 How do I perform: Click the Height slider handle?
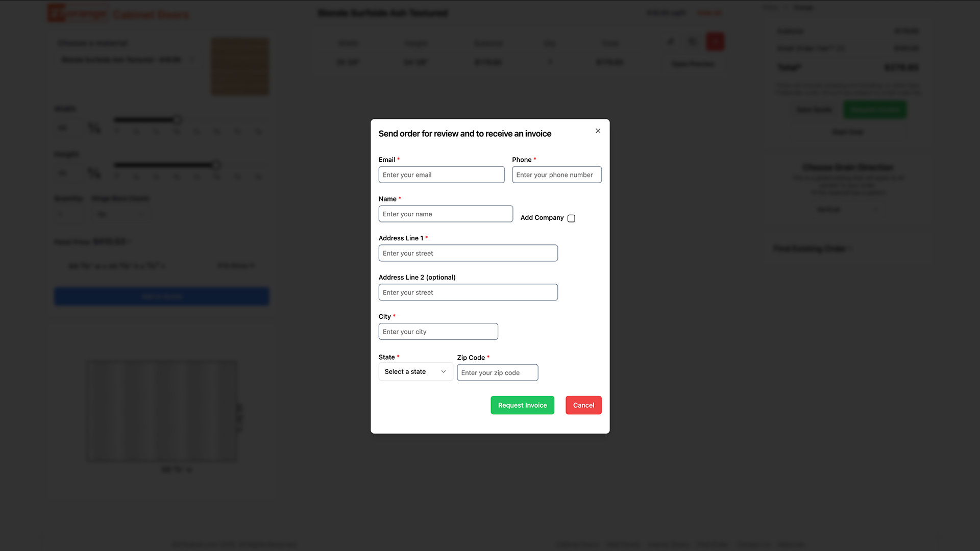click(216, 165)
